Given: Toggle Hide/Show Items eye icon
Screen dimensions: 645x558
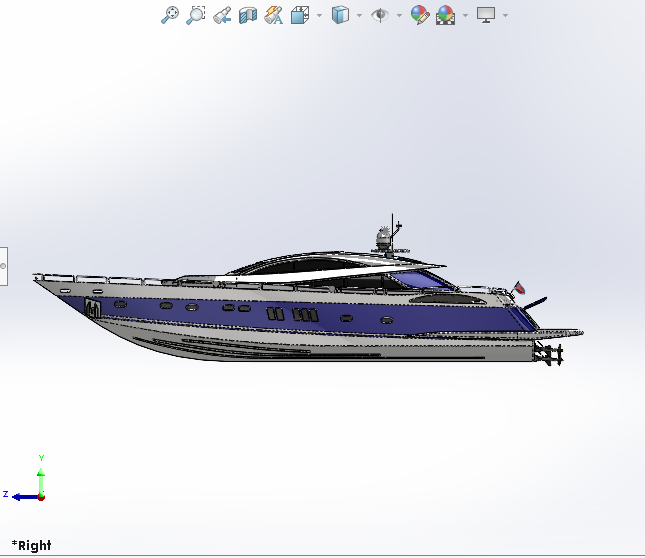Looking at the screenshot, I should pos(380,15).
